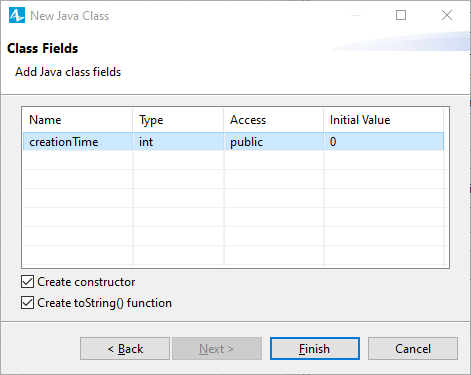This screenshot has width=471, height=375.
Task: Click the Finish button
Action: click(x=315, y=349)
